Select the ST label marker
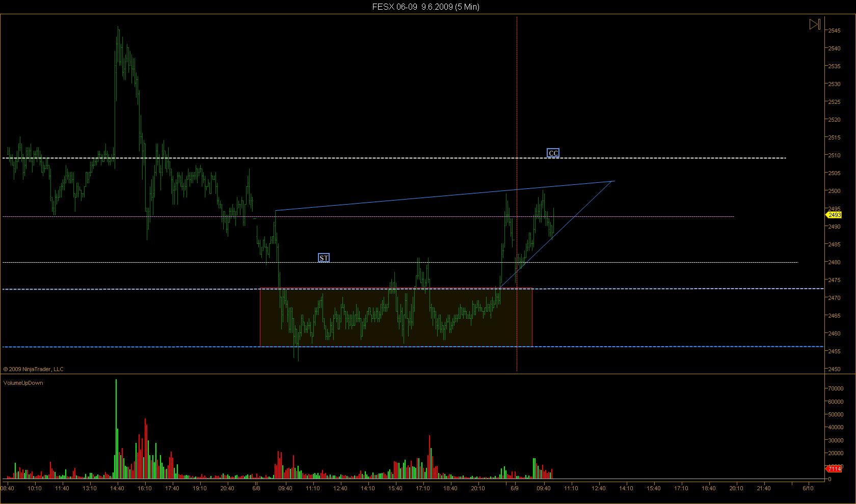 324,258
